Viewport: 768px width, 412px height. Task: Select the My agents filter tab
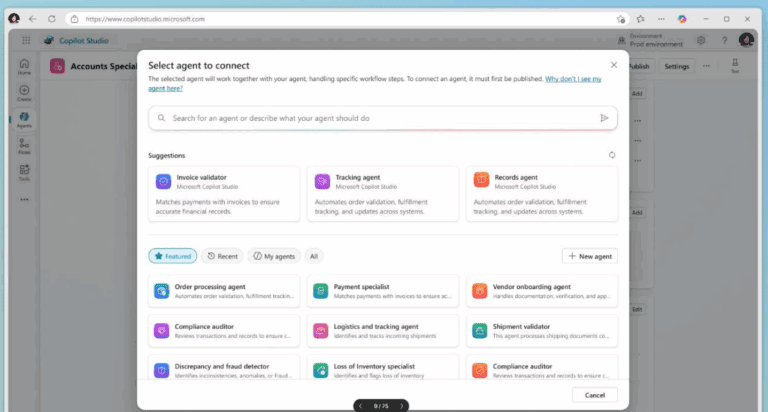(274, 256)
